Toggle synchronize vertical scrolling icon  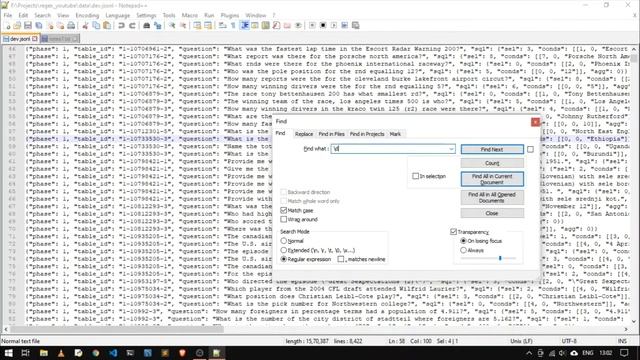pos(197,26)
